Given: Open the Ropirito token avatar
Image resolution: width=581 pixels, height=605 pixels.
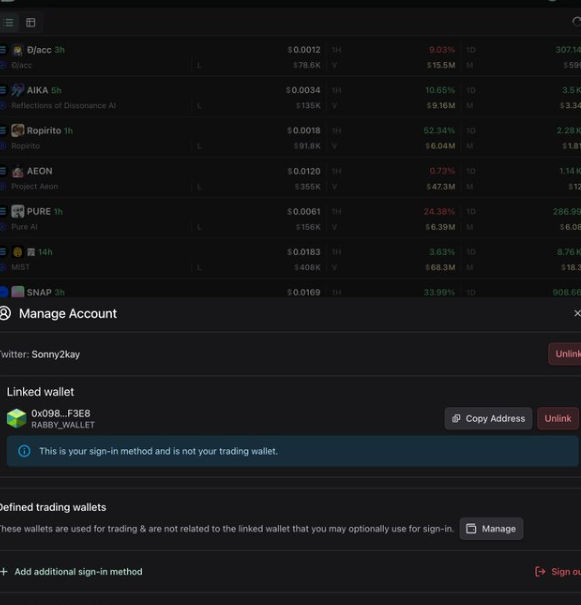Looking at the screenshot, I should tap(18, 130).
